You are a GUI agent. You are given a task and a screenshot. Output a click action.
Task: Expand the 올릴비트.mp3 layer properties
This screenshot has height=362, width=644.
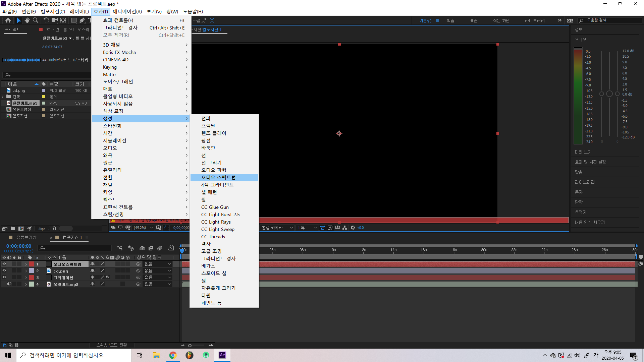pos(26,284)
